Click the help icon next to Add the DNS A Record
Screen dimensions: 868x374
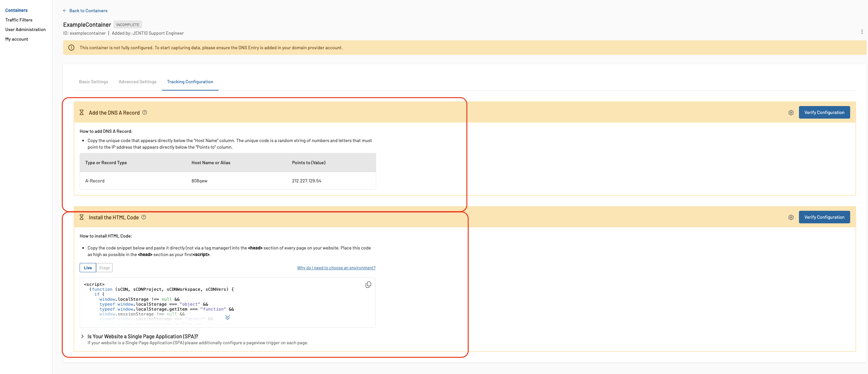145,113
